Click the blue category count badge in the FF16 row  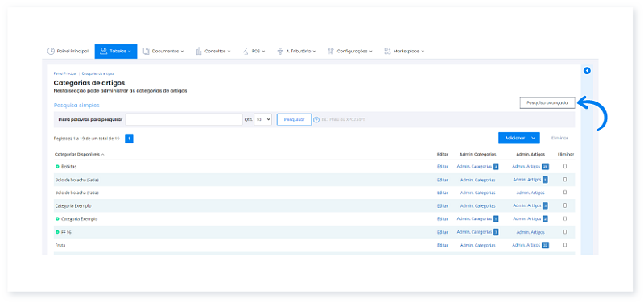pos(496,232)
